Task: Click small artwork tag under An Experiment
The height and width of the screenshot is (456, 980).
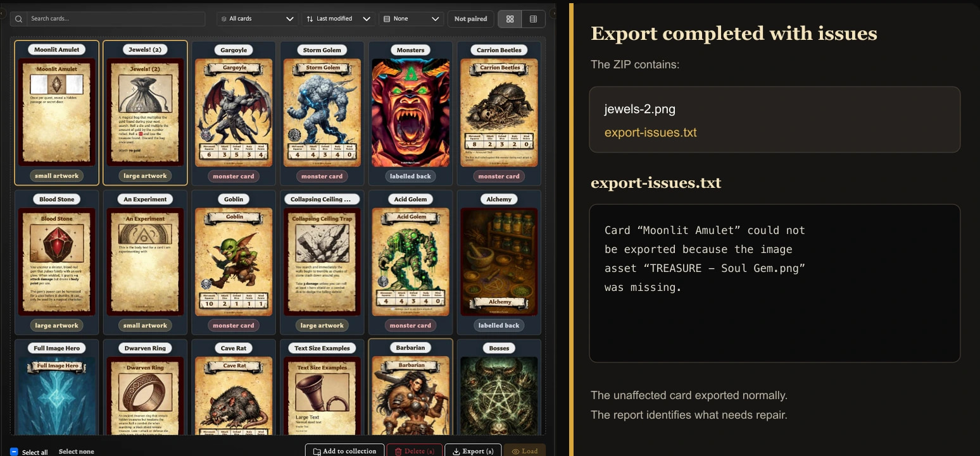Action: (145, 325)
